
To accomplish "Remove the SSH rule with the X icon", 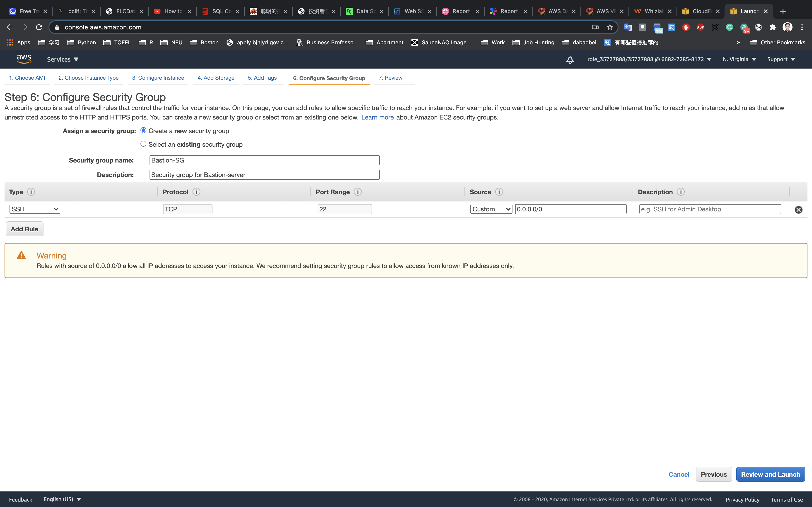I will click(x=798, y=210).
